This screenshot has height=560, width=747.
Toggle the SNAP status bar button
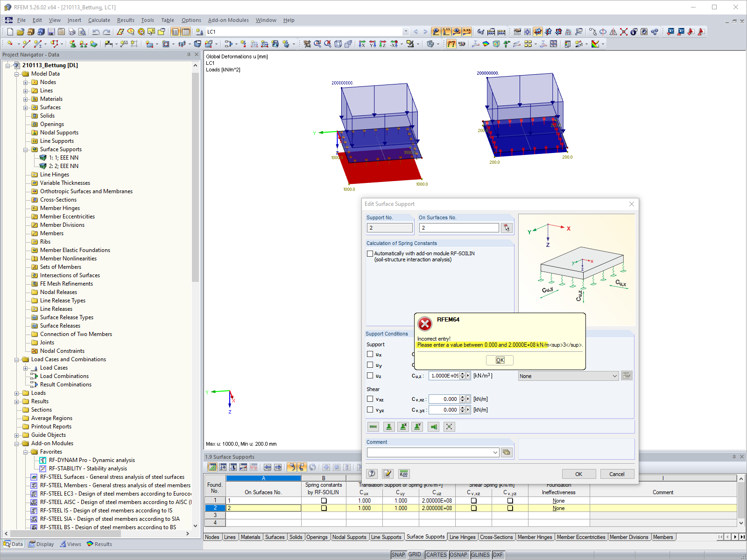click(x=398, y=555)
